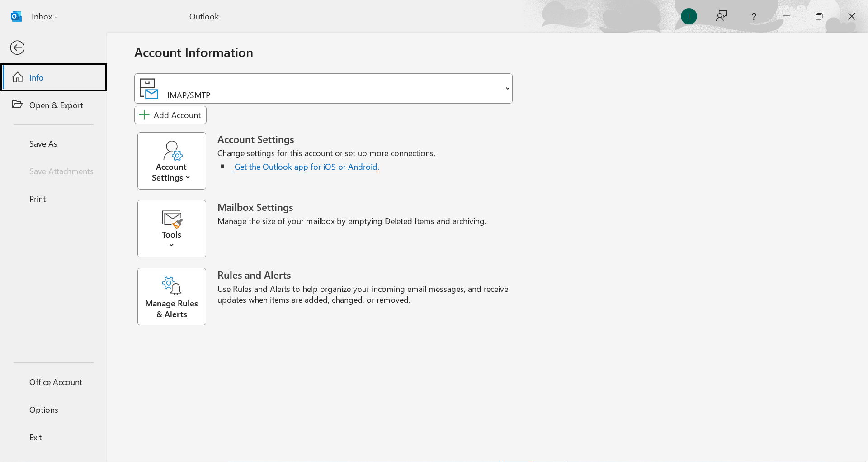
Task: Click the Rules and Alerts heading text
Action: point(254,275)
